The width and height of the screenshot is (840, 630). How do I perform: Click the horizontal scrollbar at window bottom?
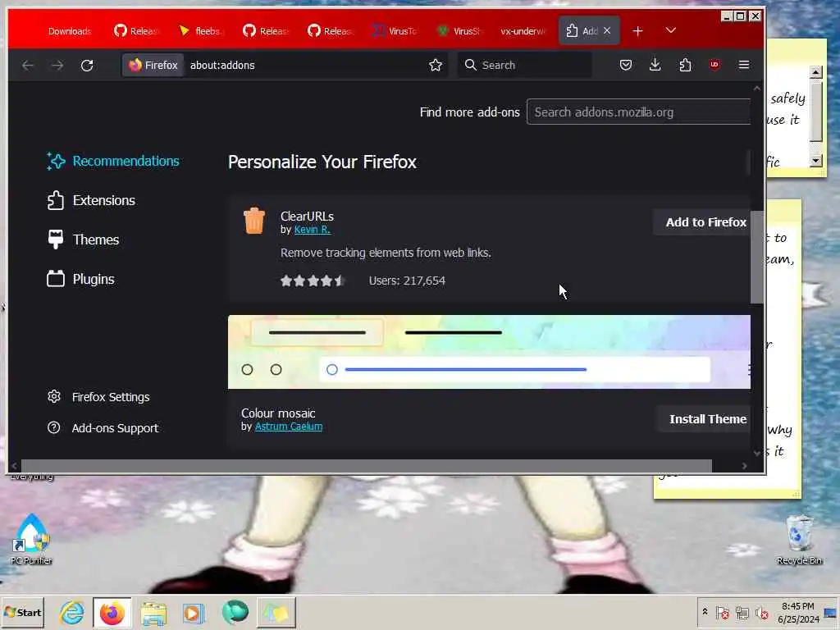coord(367,466)
